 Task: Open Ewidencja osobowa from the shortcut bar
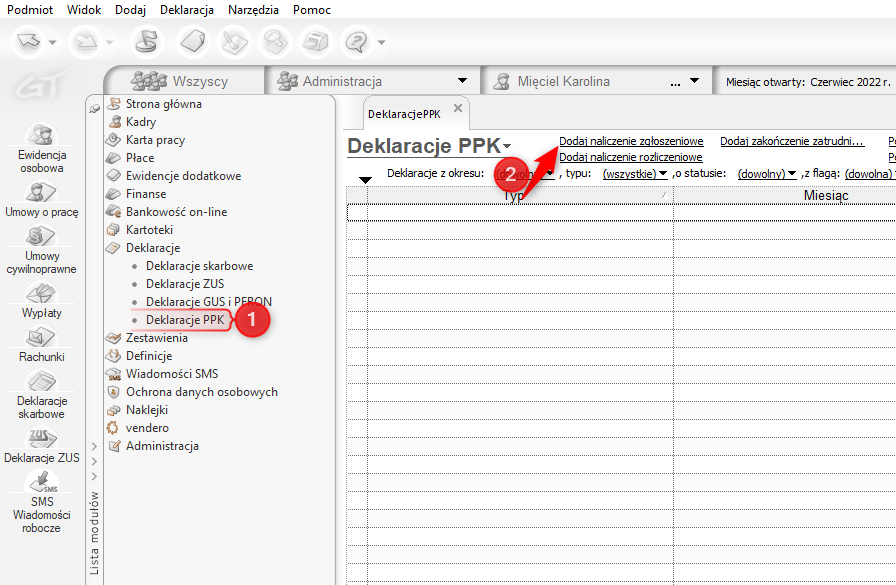pyautogui.click(x=42, y=149)
